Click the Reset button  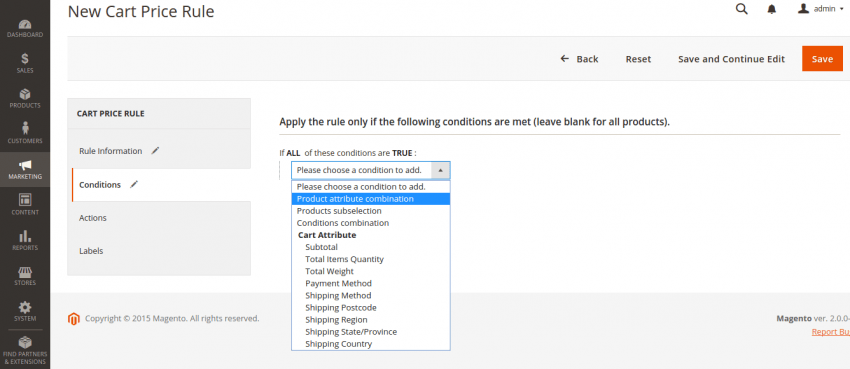pos(638,59)
